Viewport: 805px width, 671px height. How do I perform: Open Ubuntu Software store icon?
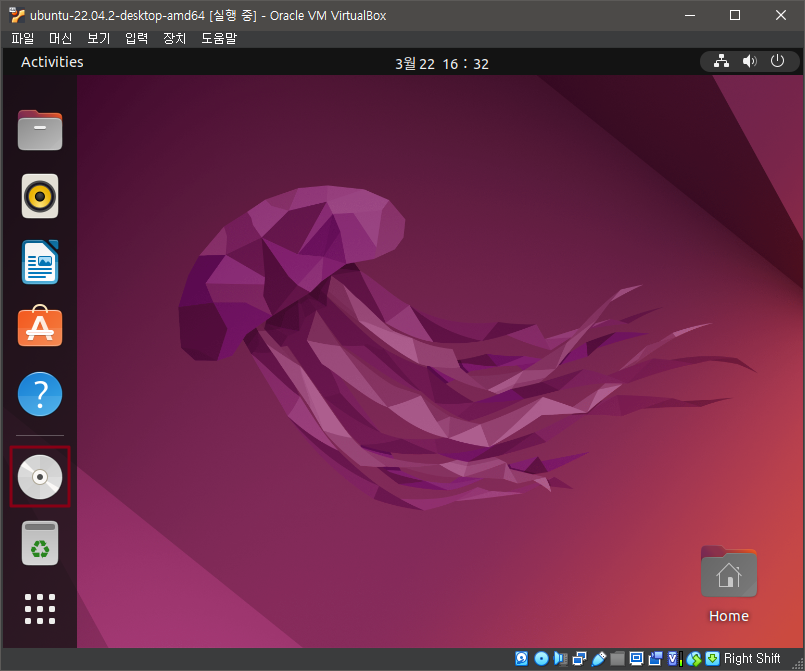coord(40,327)
